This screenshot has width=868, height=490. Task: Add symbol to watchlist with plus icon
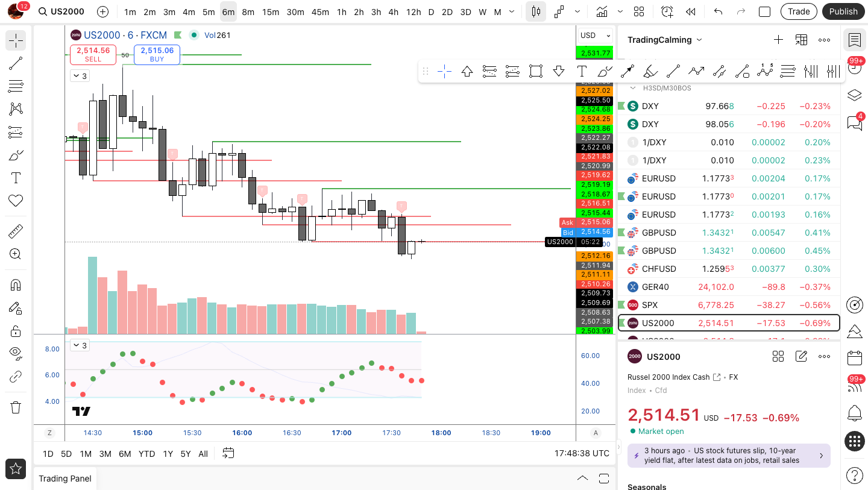pos(778,40)
